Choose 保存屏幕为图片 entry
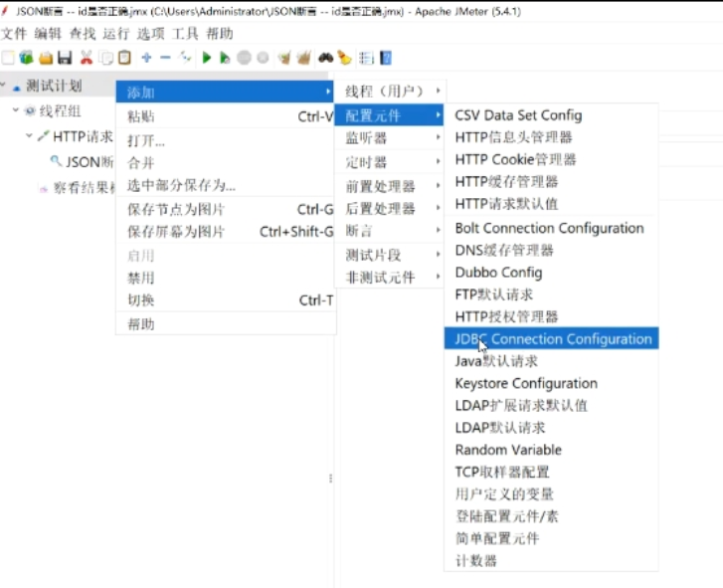 tap(226, 232)
